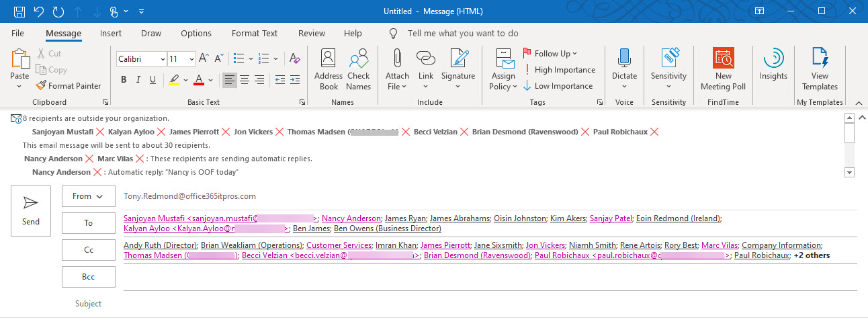Toggle center alignment
Screen dimensions: 868x334
[245, 80]
